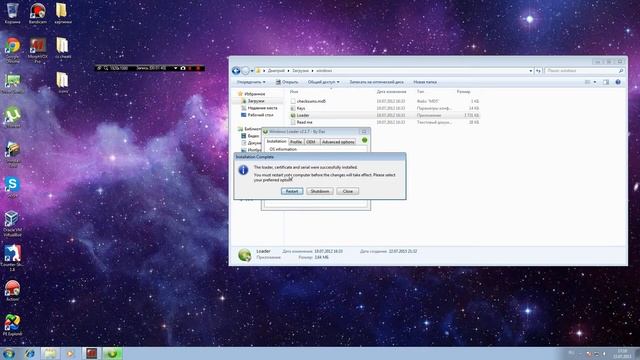Image resolution: width=640 pixels, height=360 pixels.
Task: Click Записать на оптический диск
Action: [x=376, y=82]
